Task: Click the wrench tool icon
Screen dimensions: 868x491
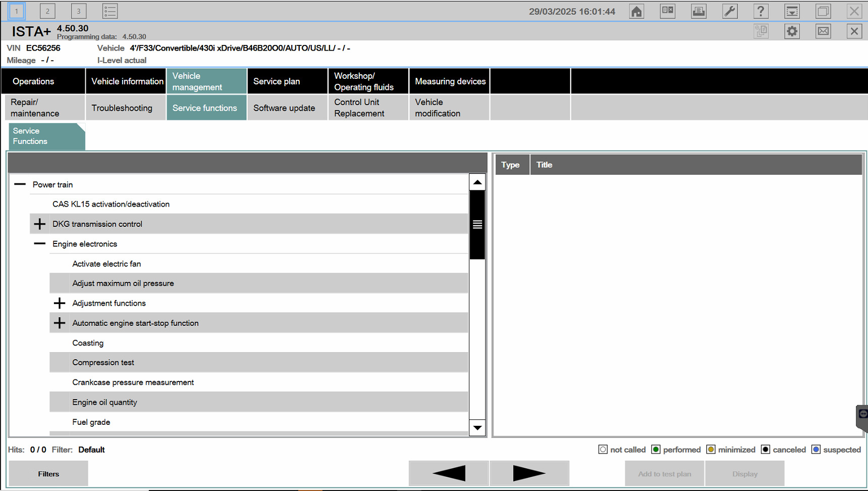Action: (x=730, y=11)
